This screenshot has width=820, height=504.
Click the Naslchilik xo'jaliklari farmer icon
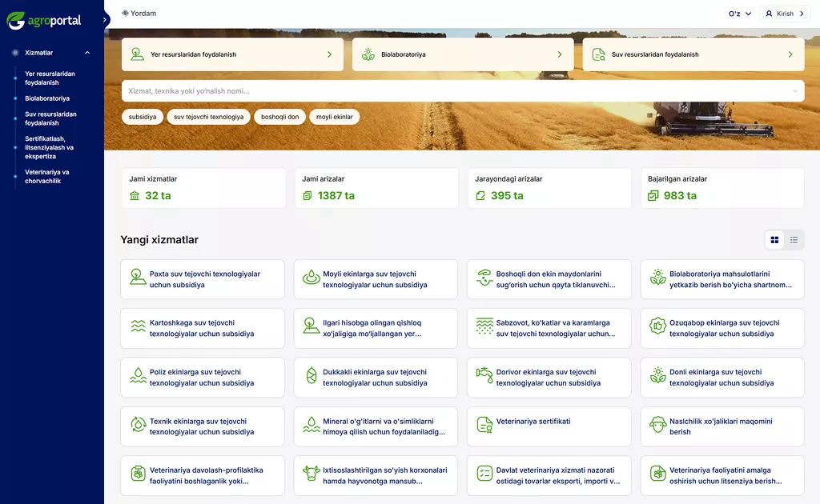(x=657, y=424)
